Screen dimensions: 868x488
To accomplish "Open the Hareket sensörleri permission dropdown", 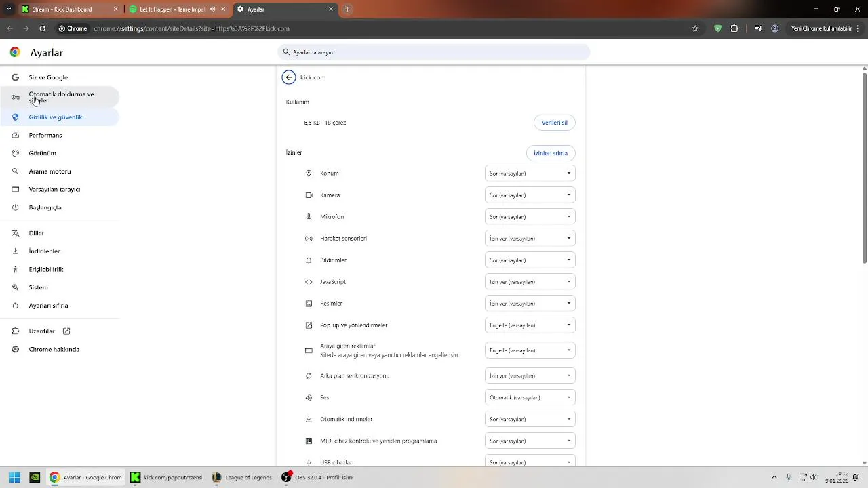I will click(x=530, y=239).
